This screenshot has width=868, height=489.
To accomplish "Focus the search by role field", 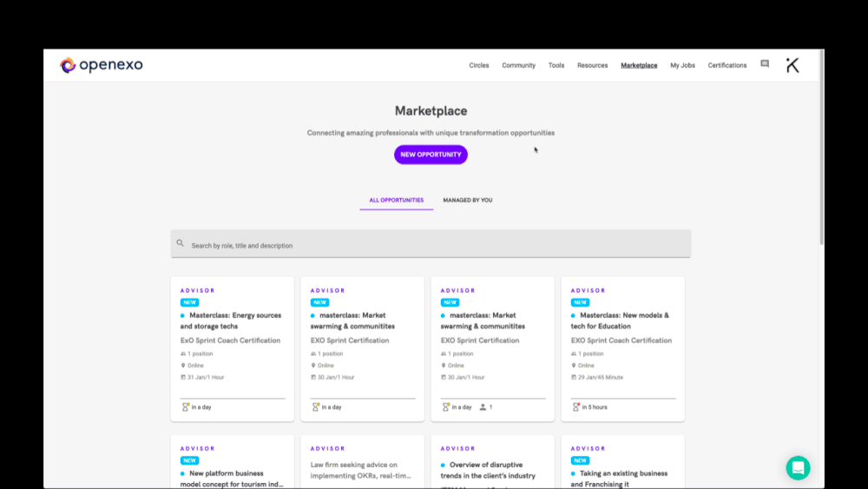I will [x=431, y=244].
